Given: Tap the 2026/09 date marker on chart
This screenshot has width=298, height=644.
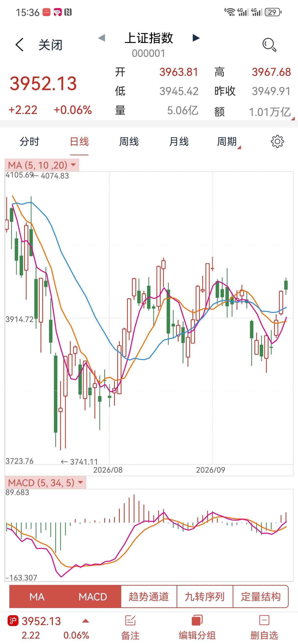Looking at the screenshot, I should pyautogui.click(x=210, y=470).
